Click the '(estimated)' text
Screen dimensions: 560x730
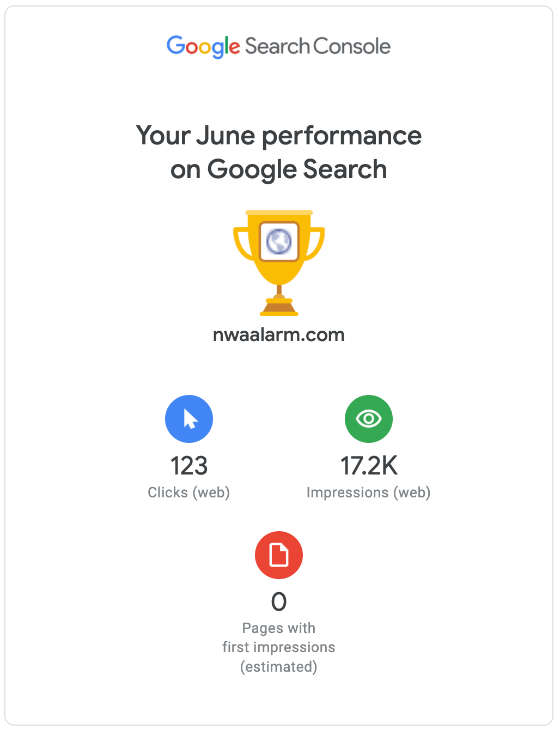(279, 667)
